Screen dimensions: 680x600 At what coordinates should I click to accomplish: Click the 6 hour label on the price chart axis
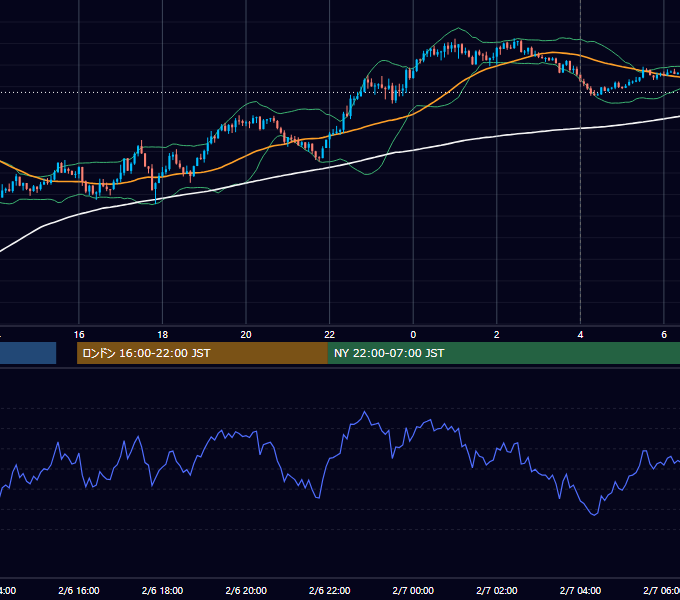click(x=664, y=335)
